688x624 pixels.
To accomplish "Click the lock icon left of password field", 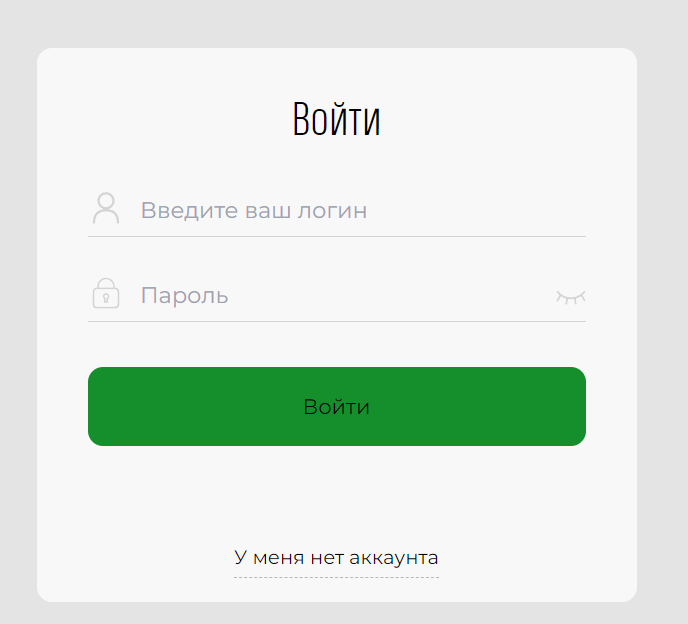I will pos(106,293).
